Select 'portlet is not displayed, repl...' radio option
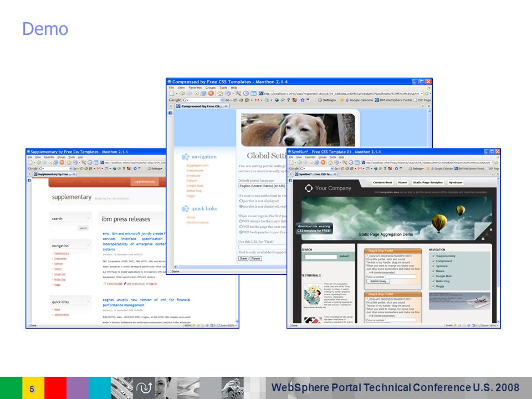532x399 pixels. tap(241, 206)
